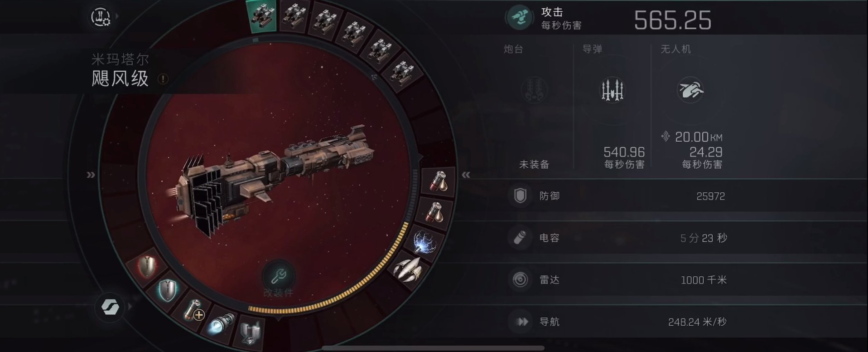The height and width of the screenshot is (352, 868).
Task: Open the 改装件 rig wrench button
Action: [x=278, y=275]
